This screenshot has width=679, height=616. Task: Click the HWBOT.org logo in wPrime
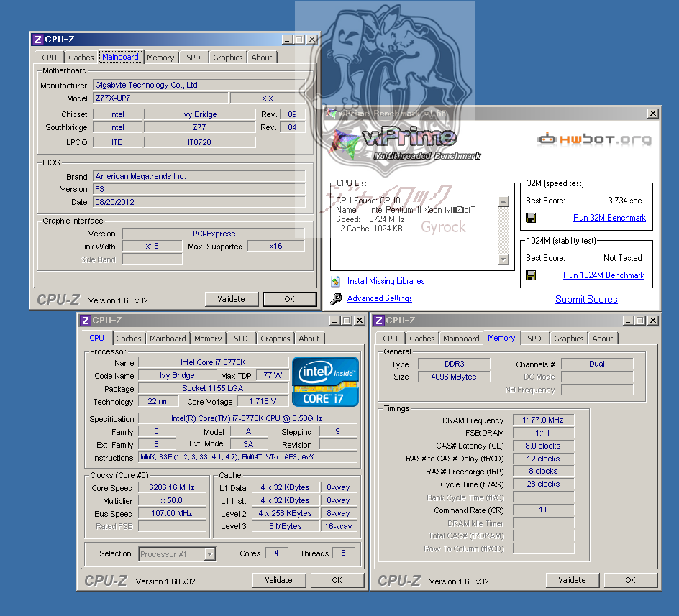[594, 139]
